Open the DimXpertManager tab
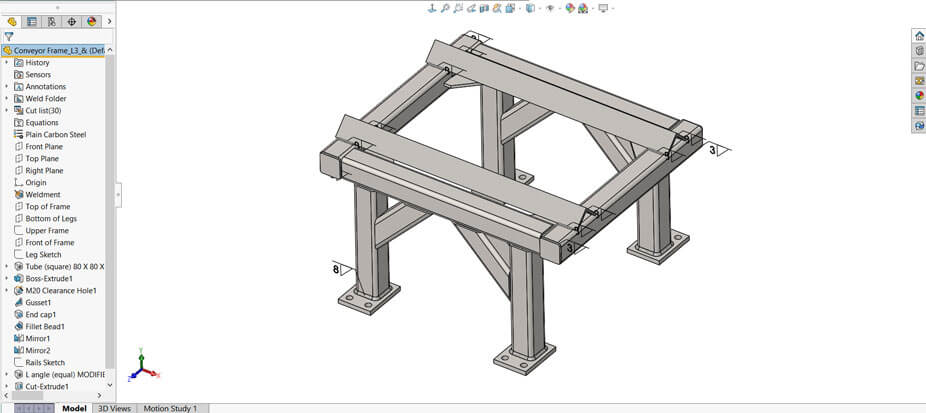Viewport: 926px width, 413px height. tap(71, 22)
